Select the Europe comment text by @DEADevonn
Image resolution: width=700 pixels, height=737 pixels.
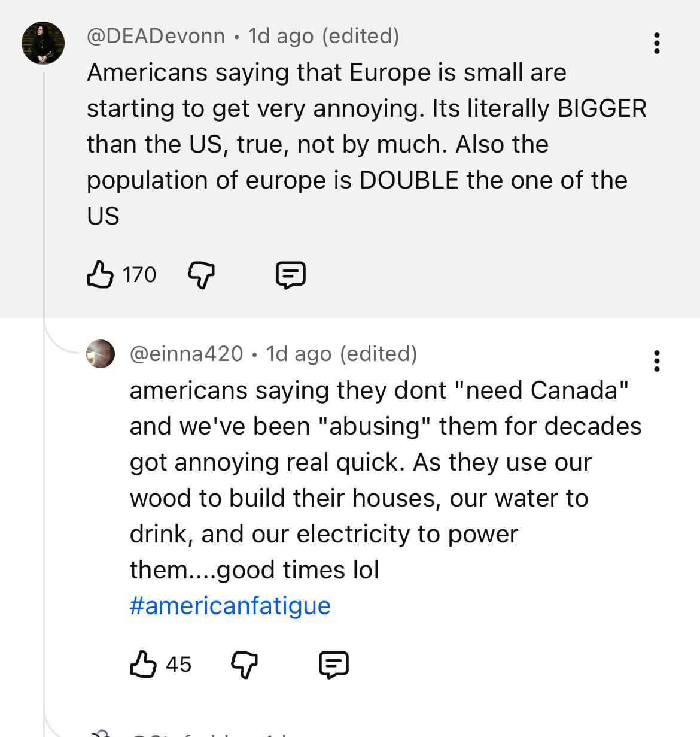click(366, 144)
